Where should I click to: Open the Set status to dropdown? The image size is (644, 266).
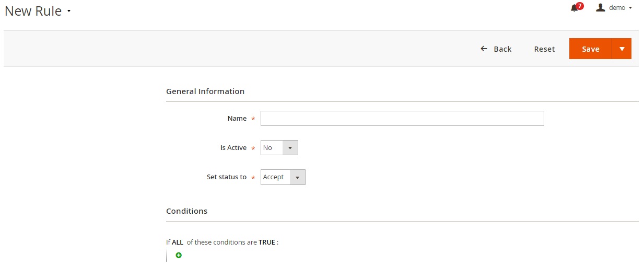click(x=283, y=177)
